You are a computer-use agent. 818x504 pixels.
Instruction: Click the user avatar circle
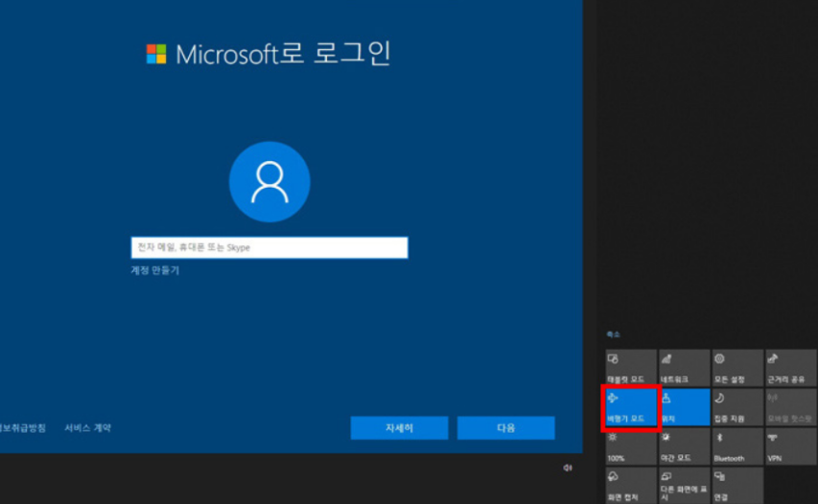click(x=269, y=182)
